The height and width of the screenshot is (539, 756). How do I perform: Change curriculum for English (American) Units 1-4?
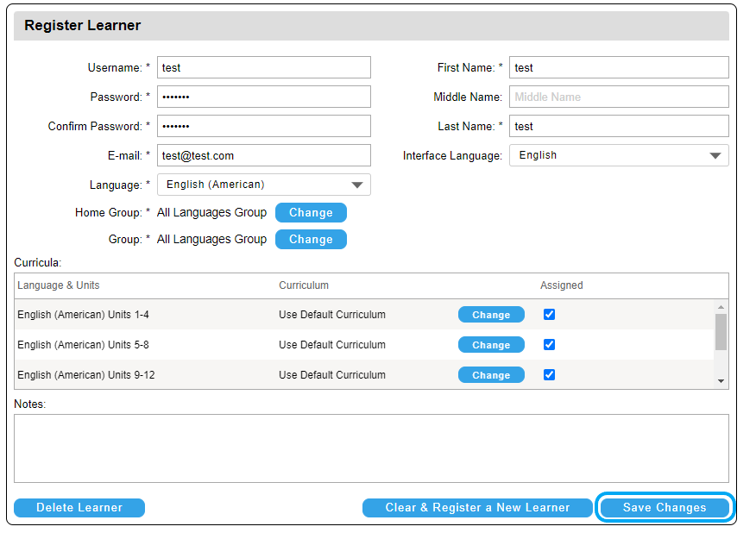pyautogui.click(x=491, y=314)
